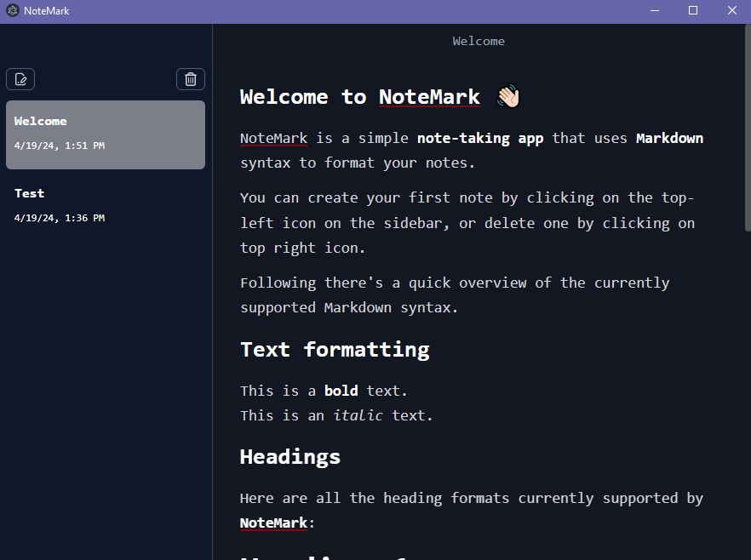
Task: Delete the note with the trash icon
Action: point(191,79)
